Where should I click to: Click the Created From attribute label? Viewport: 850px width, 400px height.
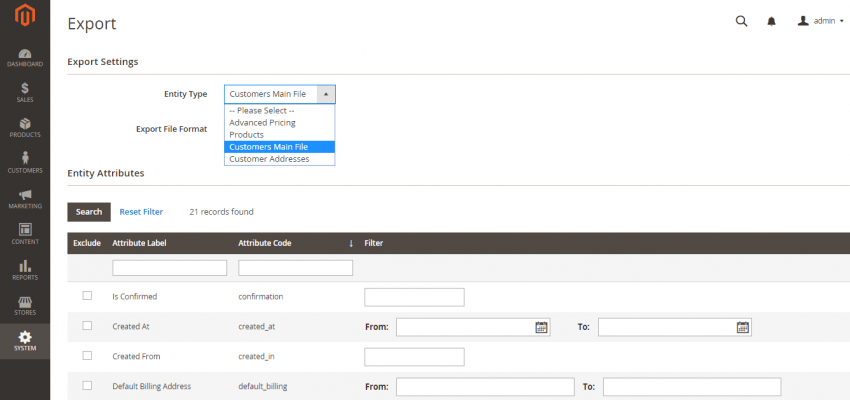(x=136, y=357)
